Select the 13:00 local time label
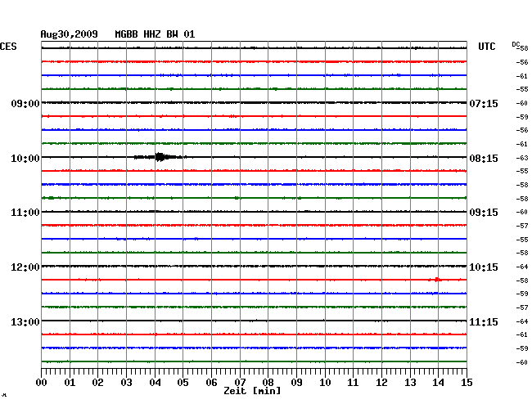This screenshot has height=404, width=532. click(25, 321)
